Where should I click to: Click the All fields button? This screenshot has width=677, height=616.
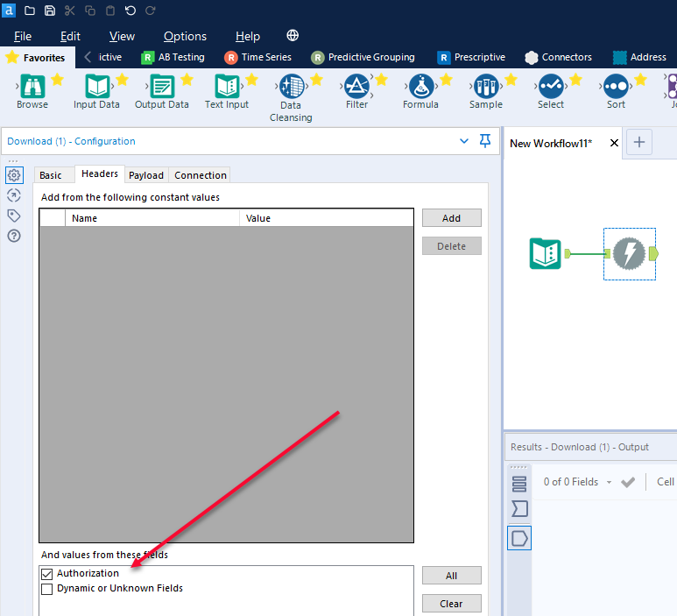tap(451, 576)
